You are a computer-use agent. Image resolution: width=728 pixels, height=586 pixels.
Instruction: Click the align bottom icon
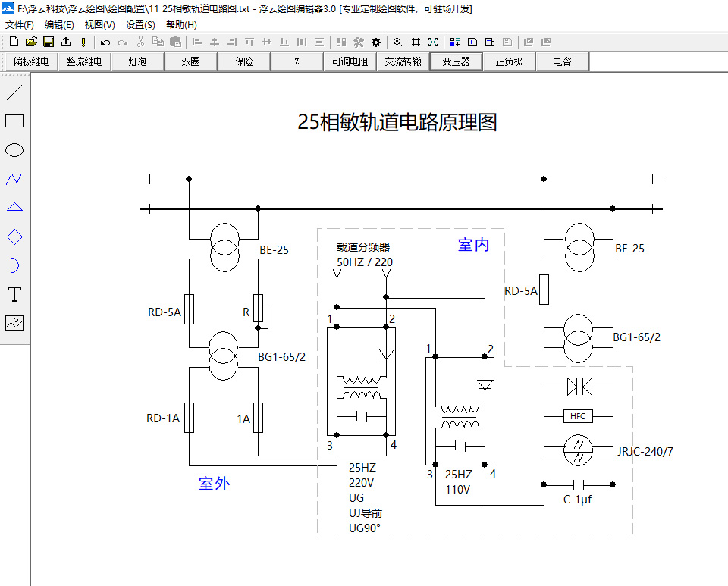click(x=284, y=42)
